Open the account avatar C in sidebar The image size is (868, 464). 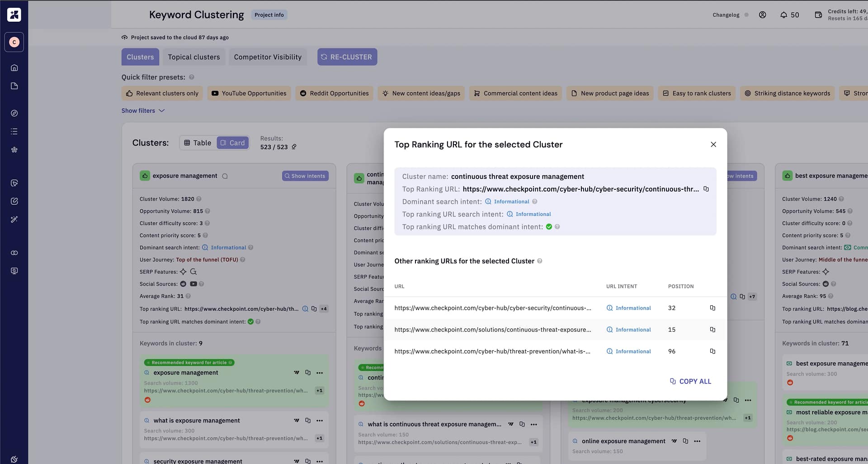tap(14, 42)
